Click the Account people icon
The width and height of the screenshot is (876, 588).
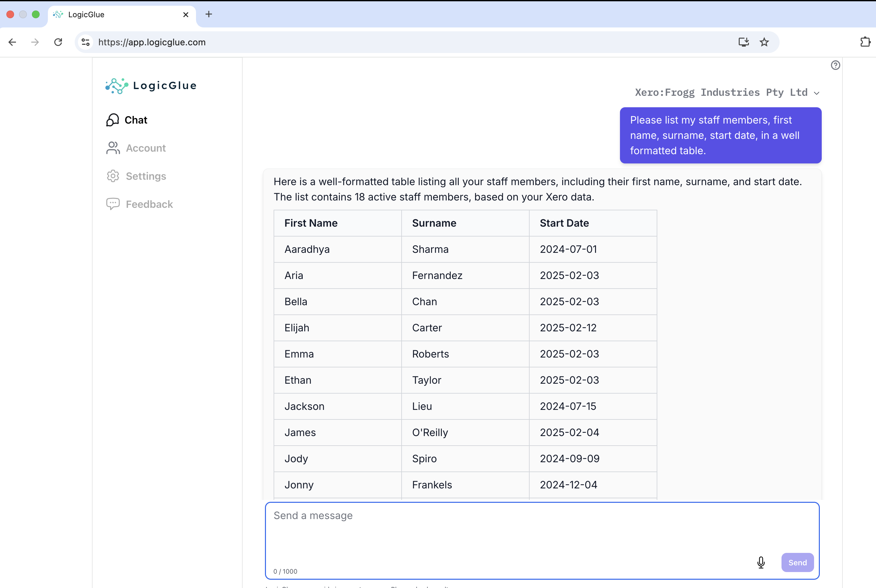[113, 148]
